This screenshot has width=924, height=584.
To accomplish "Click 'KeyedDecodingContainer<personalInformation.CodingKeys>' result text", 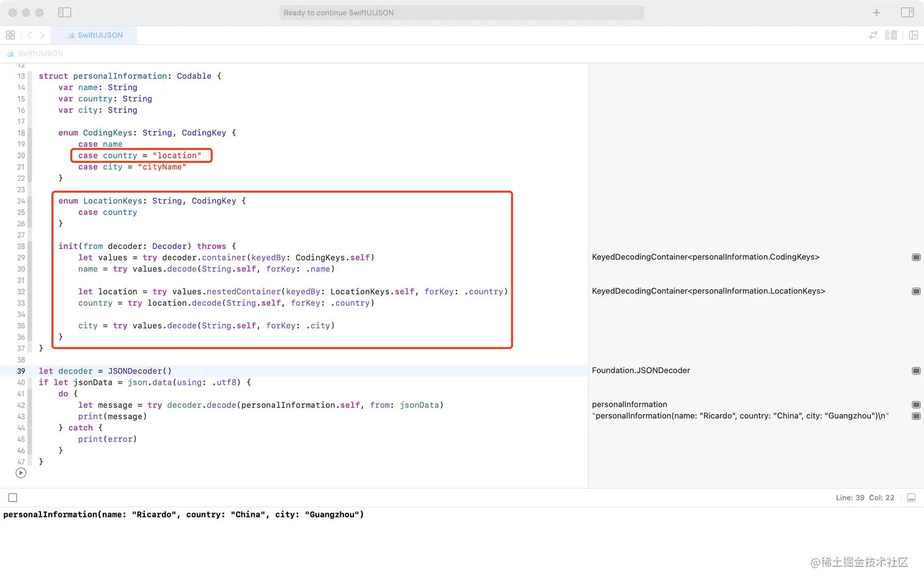I will (x=706, y=257).
